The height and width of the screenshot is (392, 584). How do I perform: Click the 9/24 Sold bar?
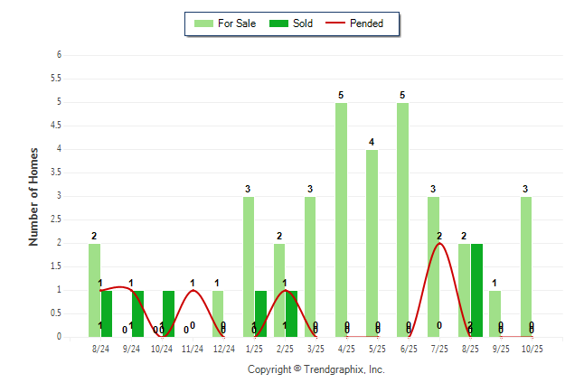point(137,313)
